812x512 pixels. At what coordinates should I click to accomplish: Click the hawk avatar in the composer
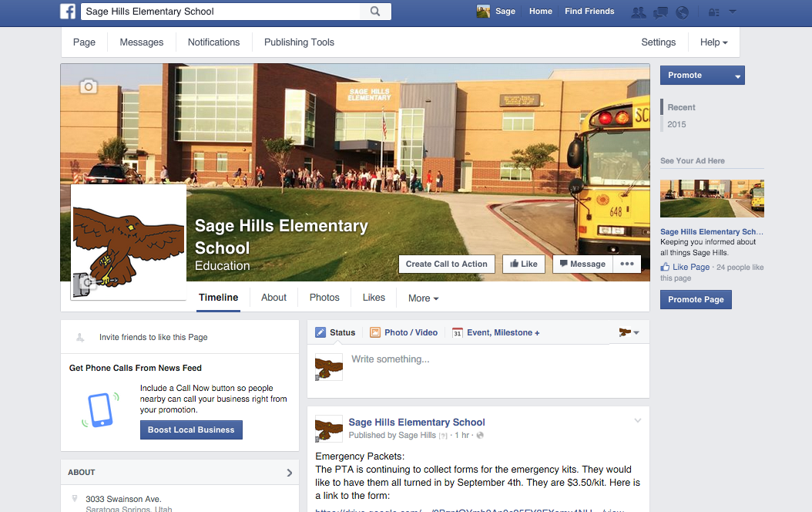[x=329, y=367]
